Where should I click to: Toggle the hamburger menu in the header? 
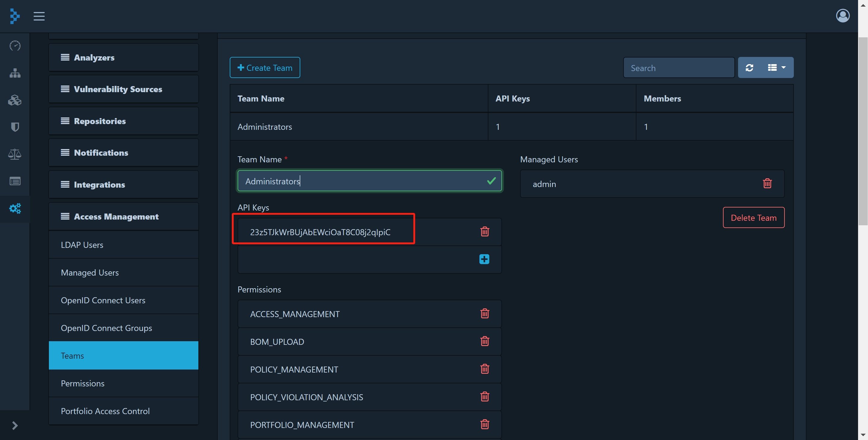[x=39, y=16]
